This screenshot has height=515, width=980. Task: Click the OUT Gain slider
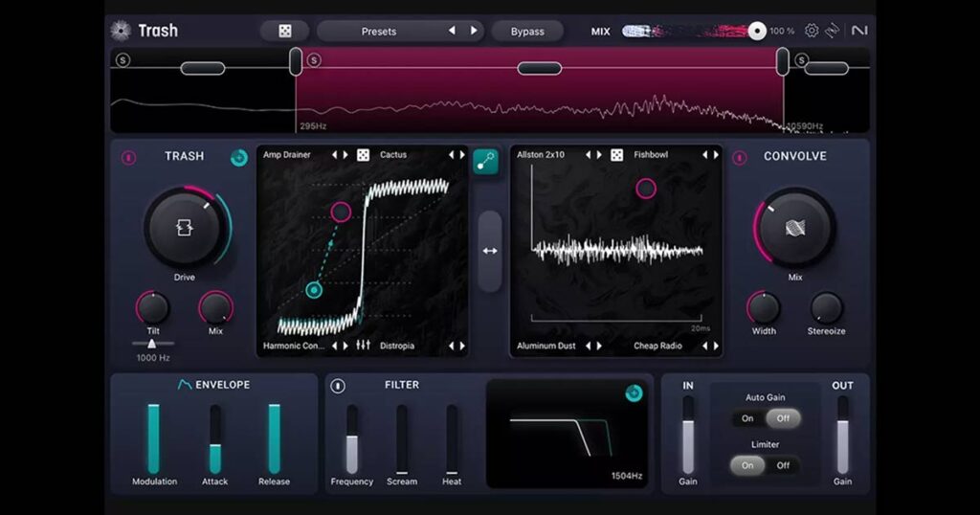(842, 435)
